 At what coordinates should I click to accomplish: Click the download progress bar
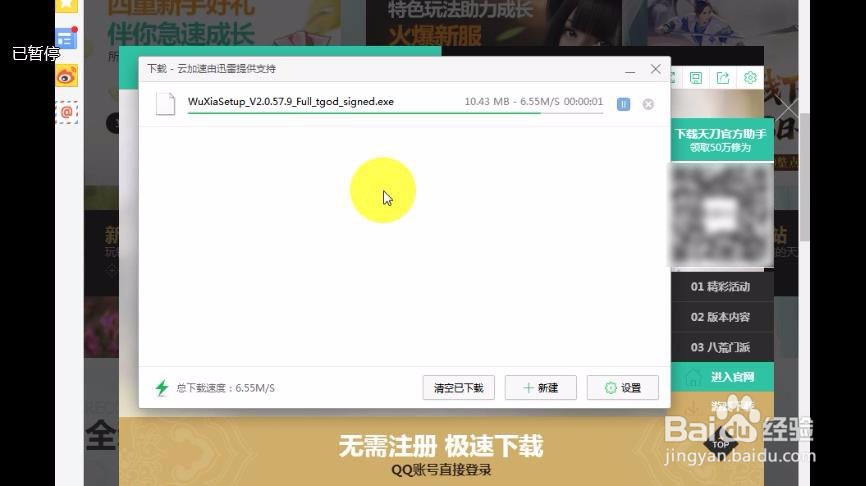click(x=395, y=113)
